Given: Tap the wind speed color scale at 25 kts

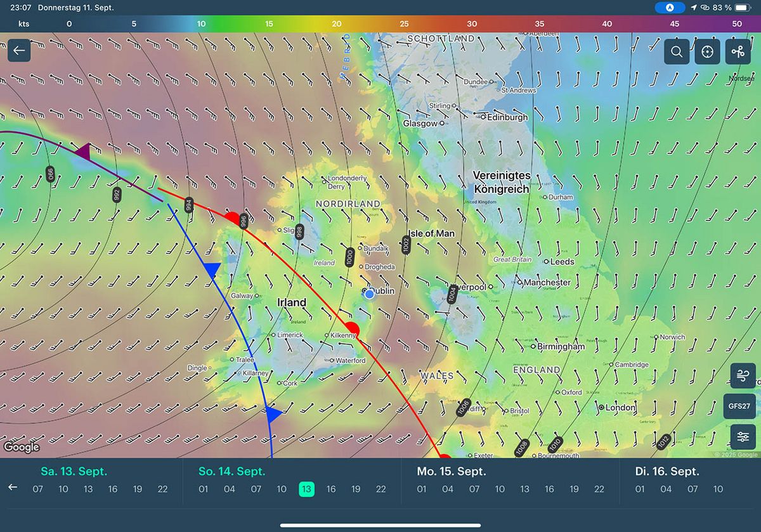Looking at the screenshot, I should pos(404,24).
